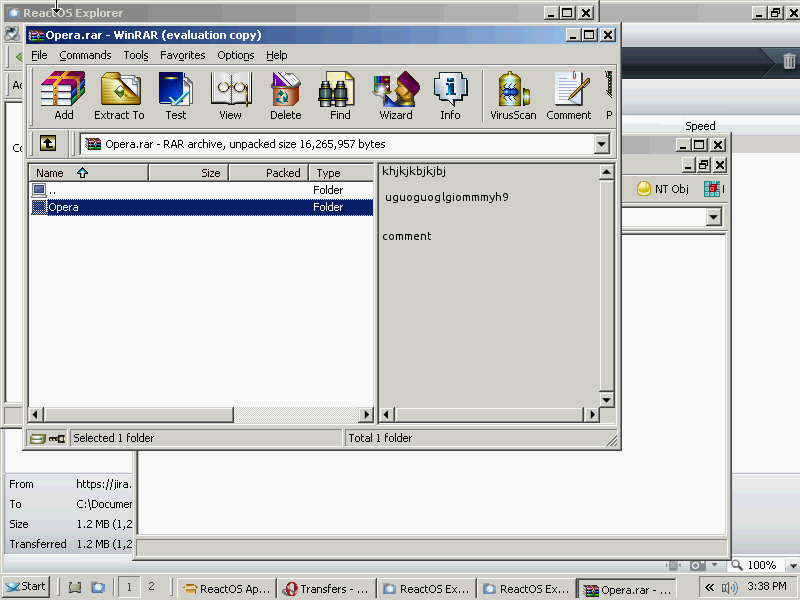Click left arrow of file list horizontal scrollbar
800x600 pixels.
35,415
